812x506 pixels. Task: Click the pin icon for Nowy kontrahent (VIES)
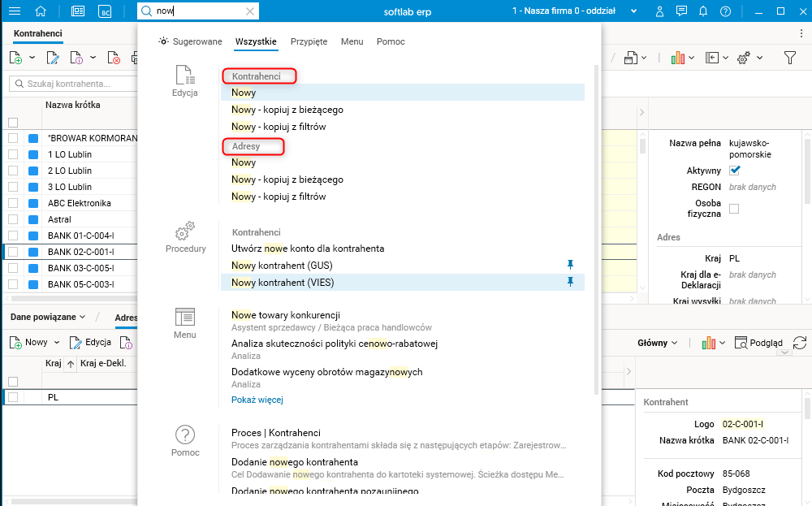[x=570, y=282]
